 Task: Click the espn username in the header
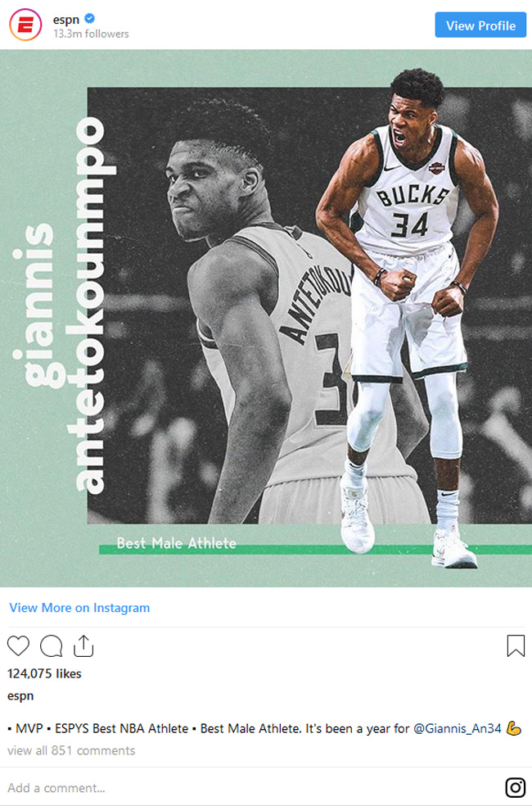coord(65,20)
